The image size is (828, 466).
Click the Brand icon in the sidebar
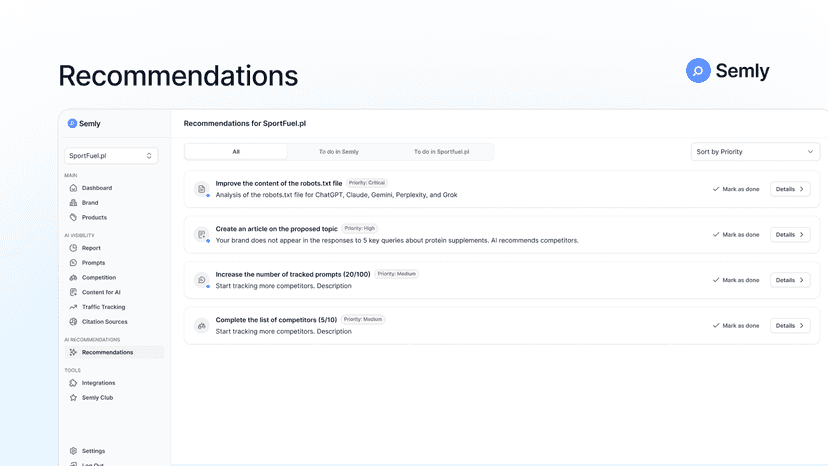point(73,203)
